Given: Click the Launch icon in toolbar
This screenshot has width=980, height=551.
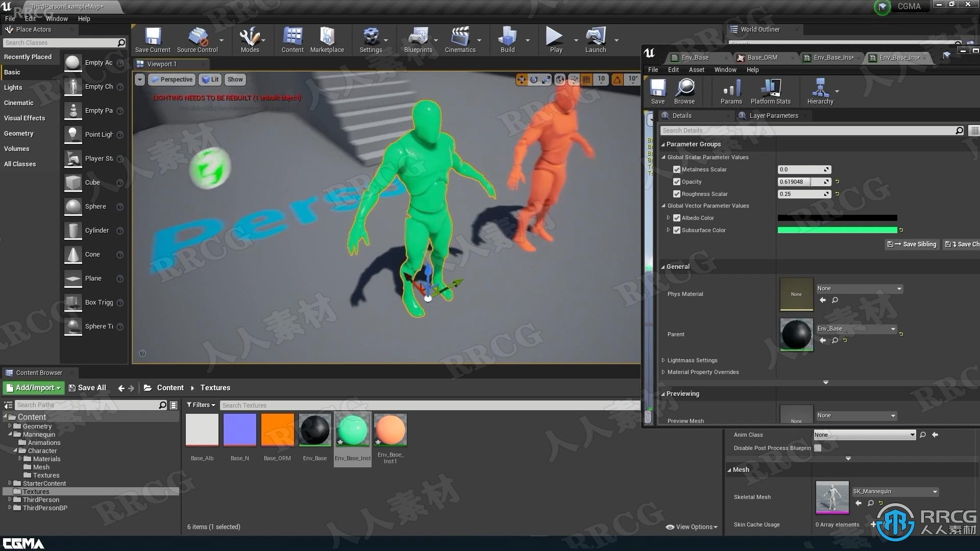Looking at the screenshot, I should (x=595, y=38).
